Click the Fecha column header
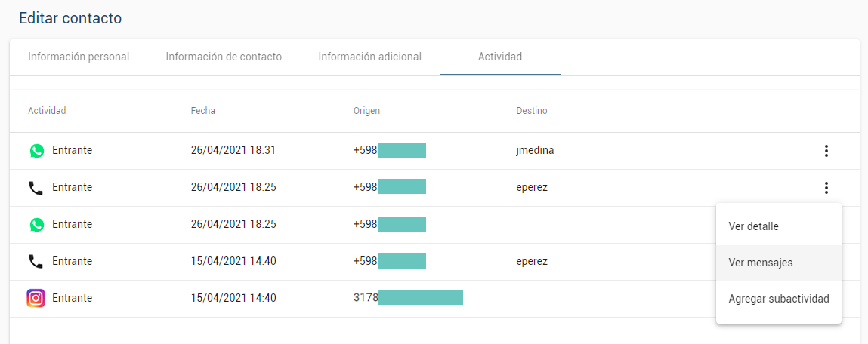The image size is (868, 344). tap(203, 111)
